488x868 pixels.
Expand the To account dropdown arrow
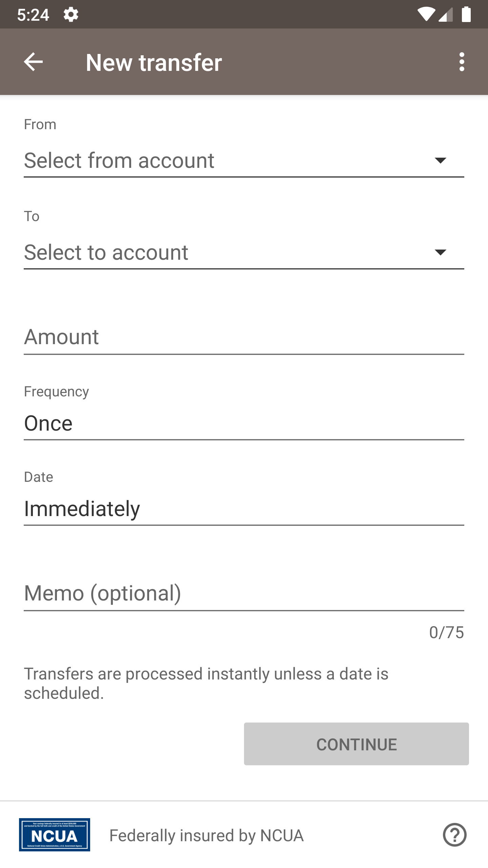440,252
